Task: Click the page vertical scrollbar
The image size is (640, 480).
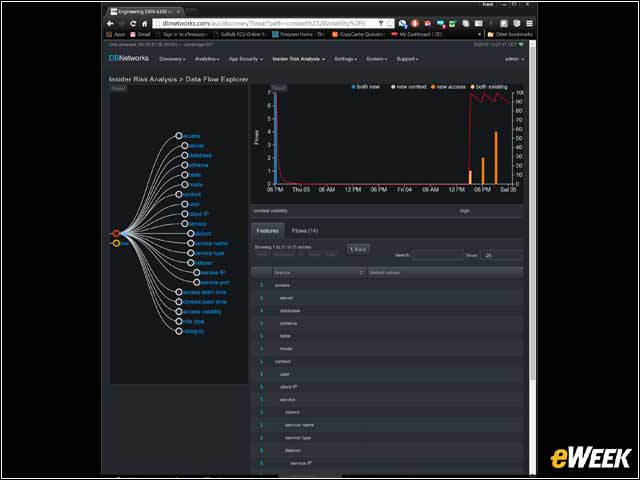Action: (532, 212)
